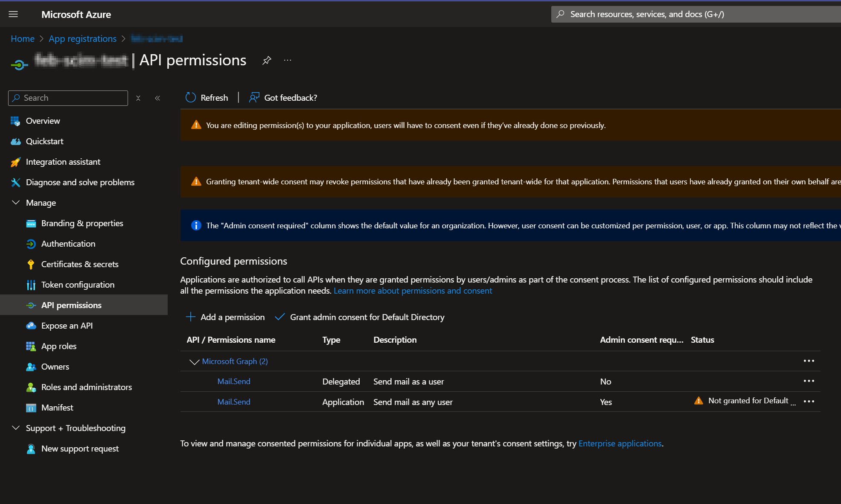
Task: Open the ellipsis menu for Application Mail.Send row
Action: 809,401
